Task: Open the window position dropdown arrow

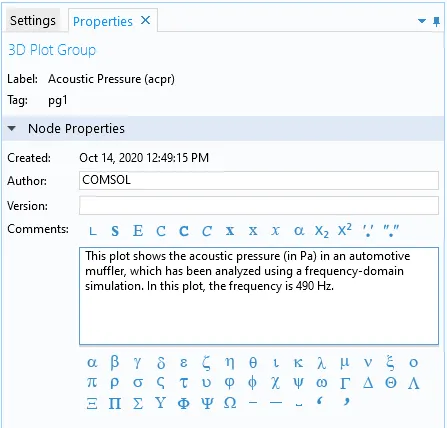Action: click(x=422, y=21)
